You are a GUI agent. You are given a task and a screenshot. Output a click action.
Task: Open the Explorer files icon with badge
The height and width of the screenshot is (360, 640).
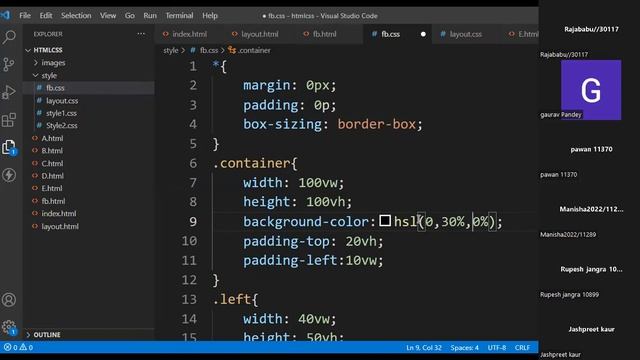coord(9,147)
